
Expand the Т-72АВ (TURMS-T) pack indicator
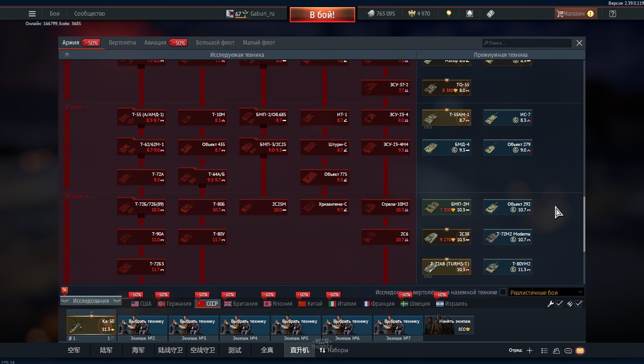[x=428, y=276]
